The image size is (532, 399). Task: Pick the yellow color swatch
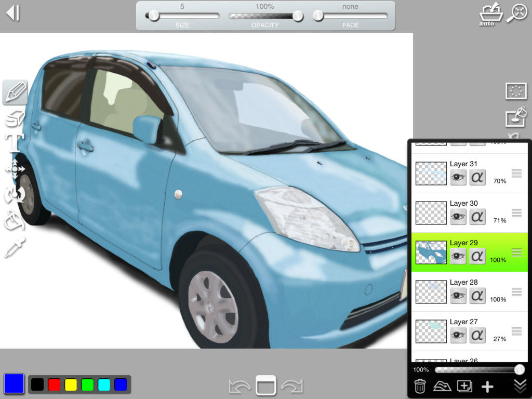pyautogui.click(x=71, y=384)
